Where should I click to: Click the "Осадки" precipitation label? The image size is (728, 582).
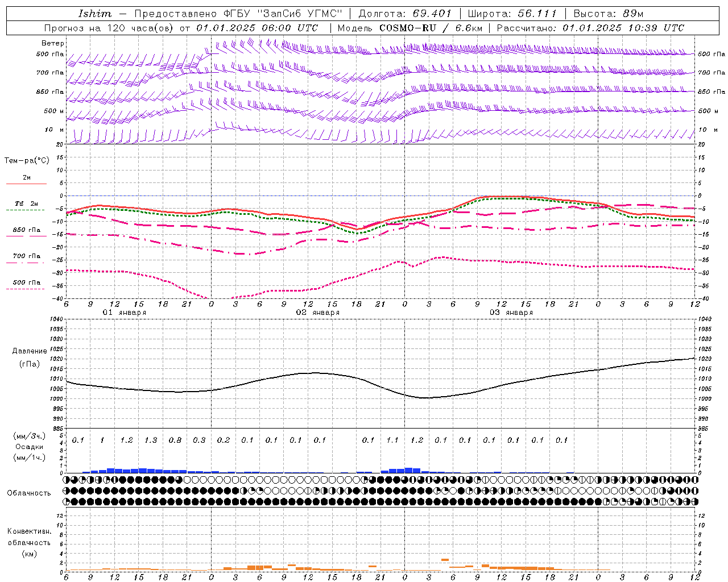point(30,447)
